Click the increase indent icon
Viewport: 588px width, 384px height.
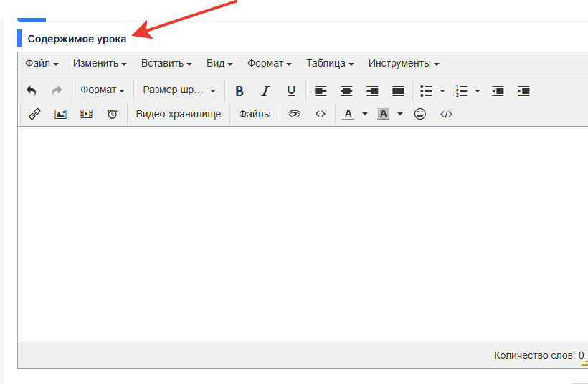(x=523, y=91)
